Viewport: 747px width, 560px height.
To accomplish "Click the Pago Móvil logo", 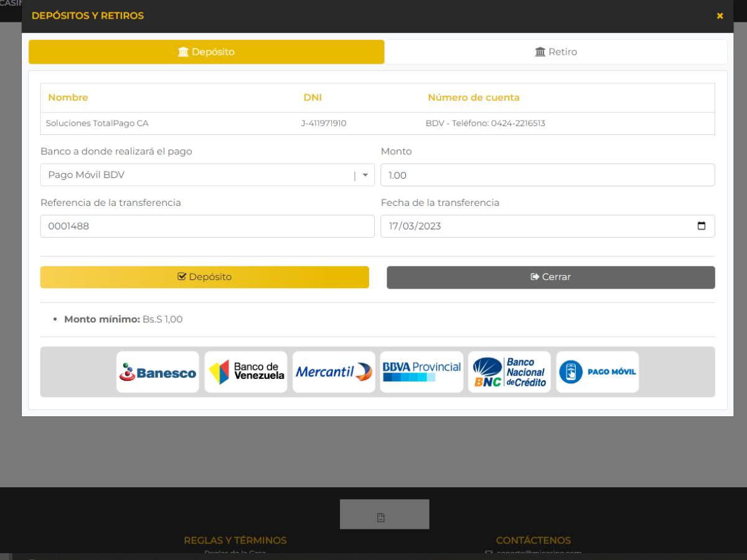I will click(x=597, y=372).
